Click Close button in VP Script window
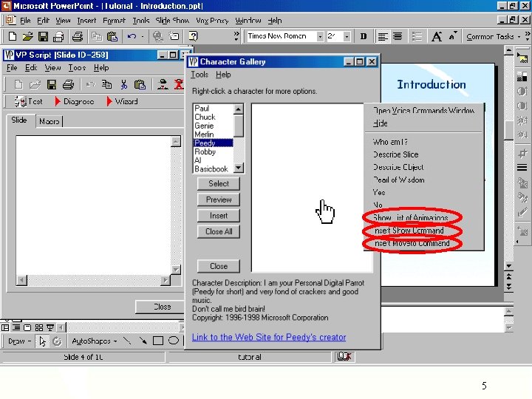Image resolution: width=532 pixels, height=399 pixels. [160, 307]
